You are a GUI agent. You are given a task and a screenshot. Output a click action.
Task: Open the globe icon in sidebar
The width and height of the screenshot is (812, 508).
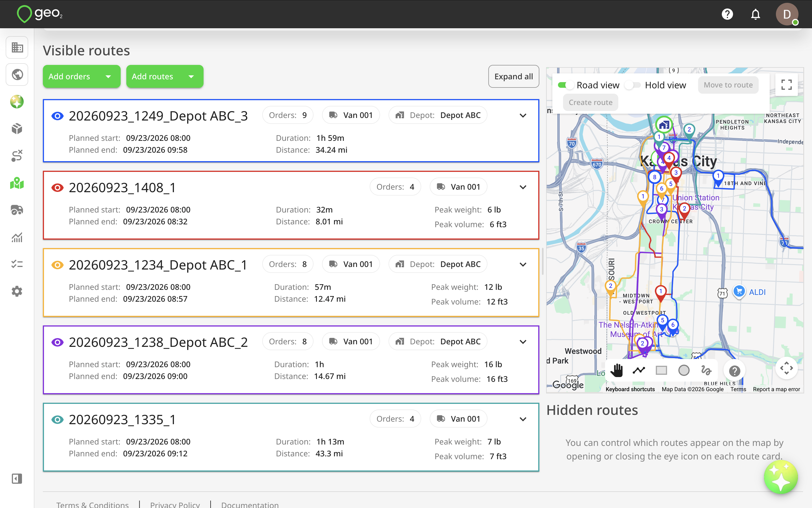tap(17, 74)
